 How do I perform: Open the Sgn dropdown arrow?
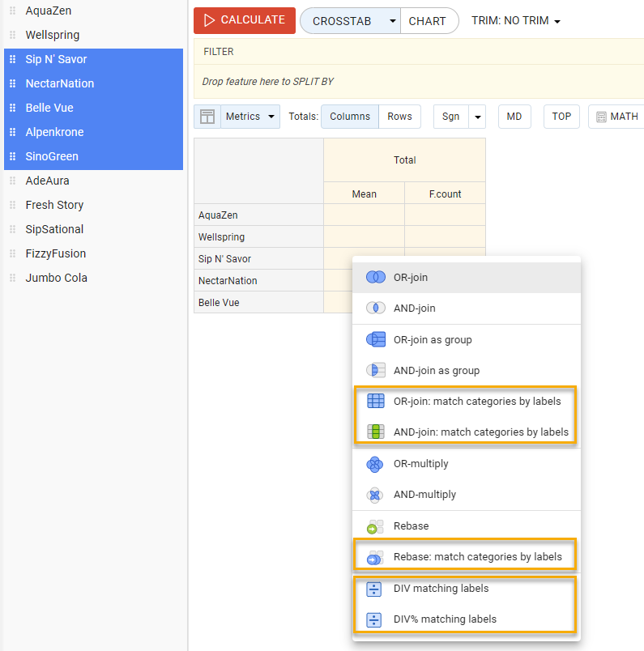click(x=477, y=117)
